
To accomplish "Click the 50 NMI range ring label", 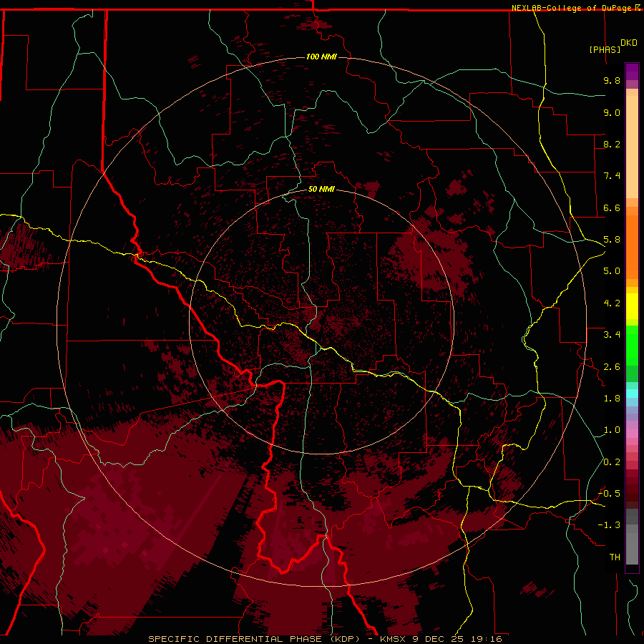I will click(x=321, y=189).
